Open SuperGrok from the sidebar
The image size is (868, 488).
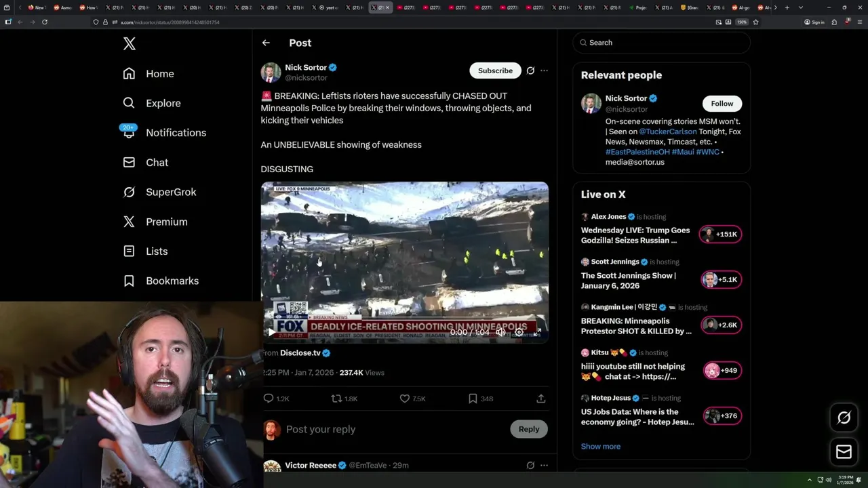click(x=159, y=192)
